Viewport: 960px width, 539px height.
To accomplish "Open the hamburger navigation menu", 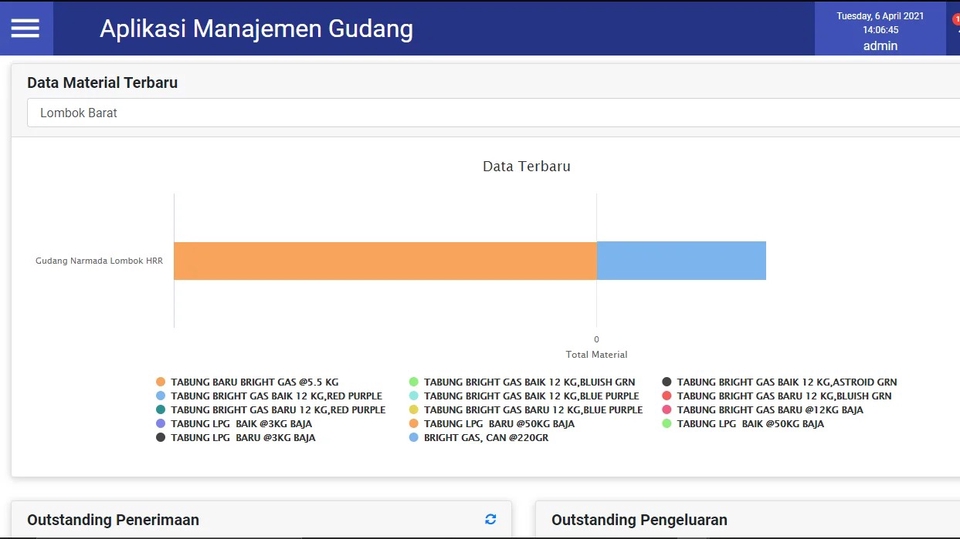I will (x=25, y=28).
